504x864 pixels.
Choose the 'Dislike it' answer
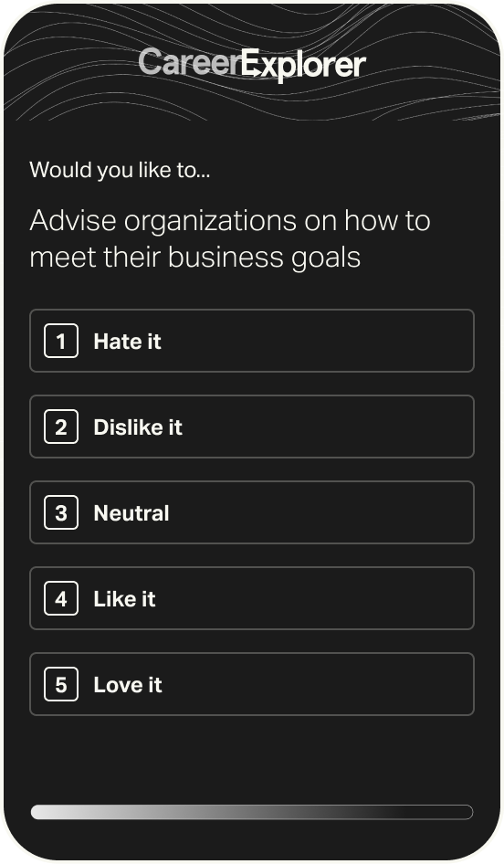(x=252, y=427)
